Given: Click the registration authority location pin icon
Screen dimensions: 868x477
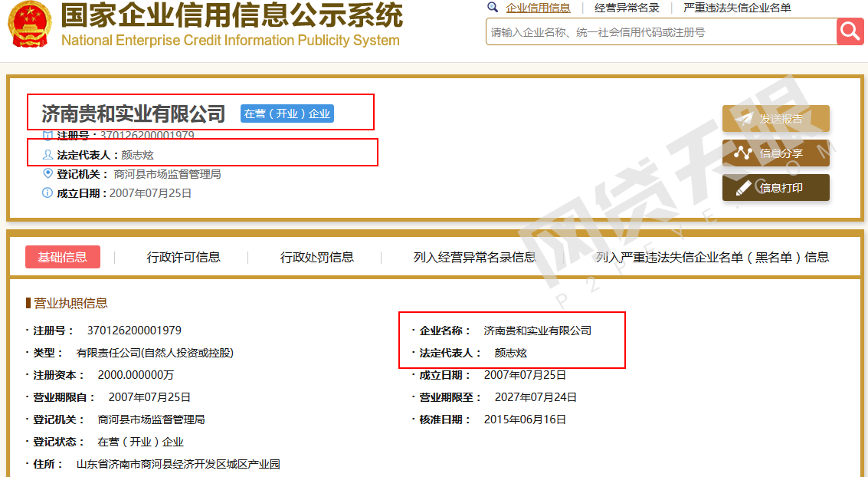Looking at the screenshot, I should (48, 173).
